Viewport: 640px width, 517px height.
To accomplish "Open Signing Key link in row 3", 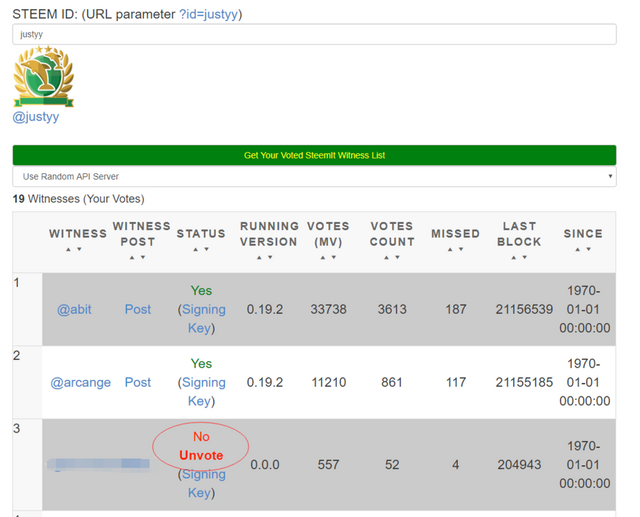I will click(x=203, y=484).
